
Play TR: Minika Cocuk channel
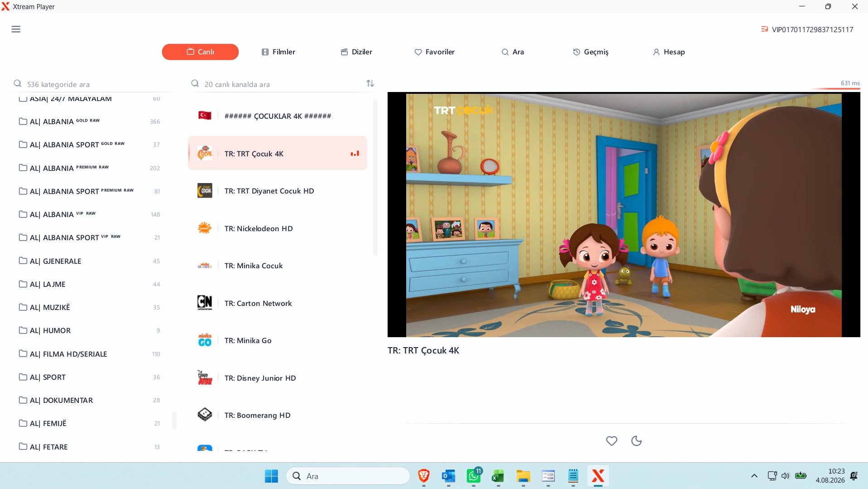(x=278, y=266)
